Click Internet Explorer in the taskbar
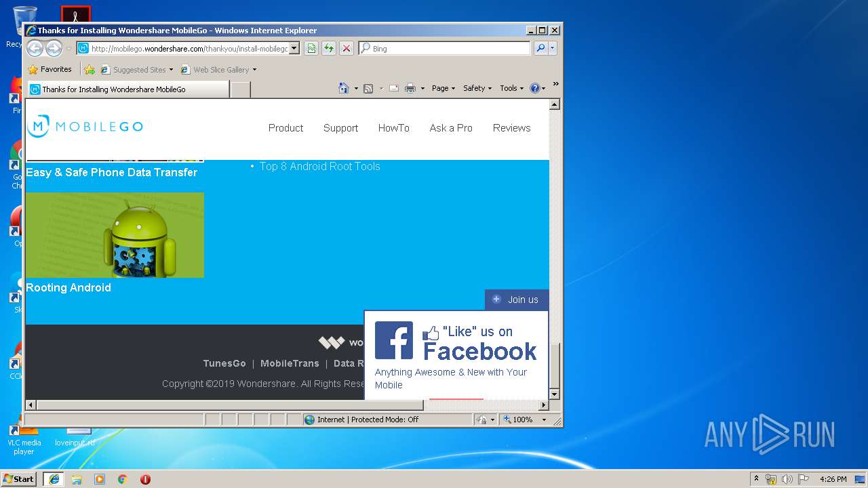868x488 pixels. click(x=54, y=479)
